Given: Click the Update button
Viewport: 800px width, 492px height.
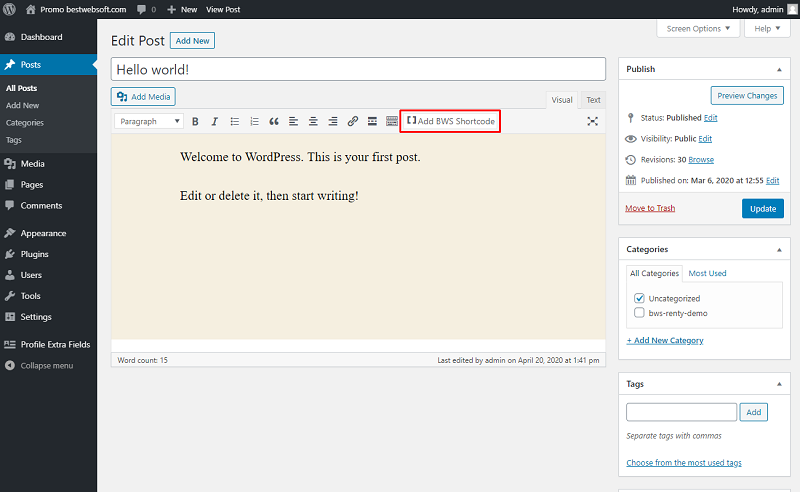Looking at the screenshot, I should pos(763,208).
